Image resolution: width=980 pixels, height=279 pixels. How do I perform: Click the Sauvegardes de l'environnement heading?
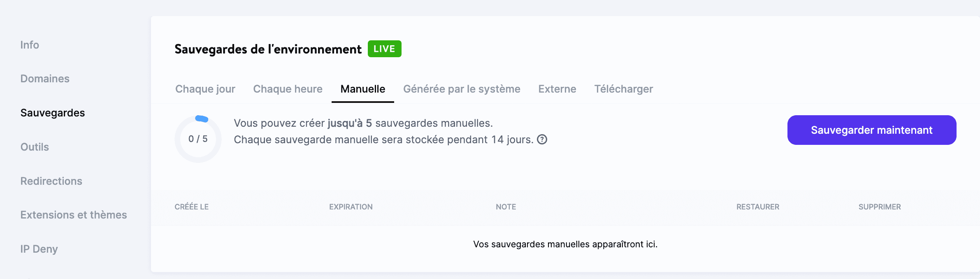(x=267, y=49)
